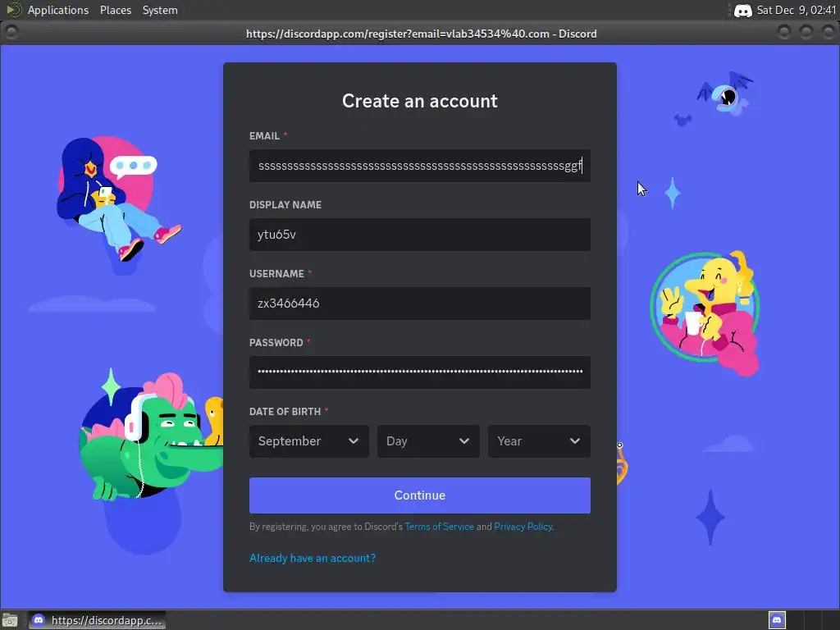Image resolution: width=840 pixels, height=630 pixels.
Task: Click the clock showing Sat Dec 9, 02:41
Action: [796, 10]
